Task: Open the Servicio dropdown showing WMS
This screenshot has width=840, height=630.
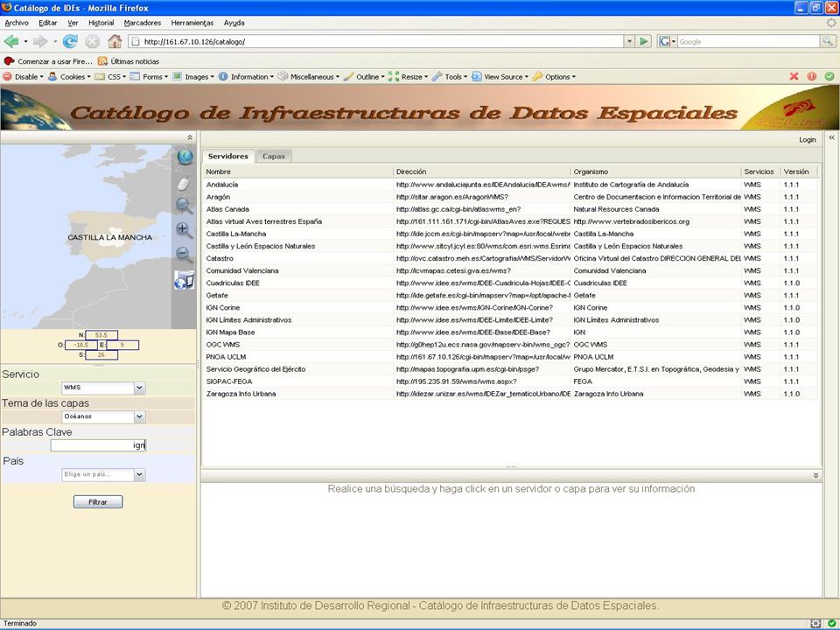Action: [x=139, y=388]
